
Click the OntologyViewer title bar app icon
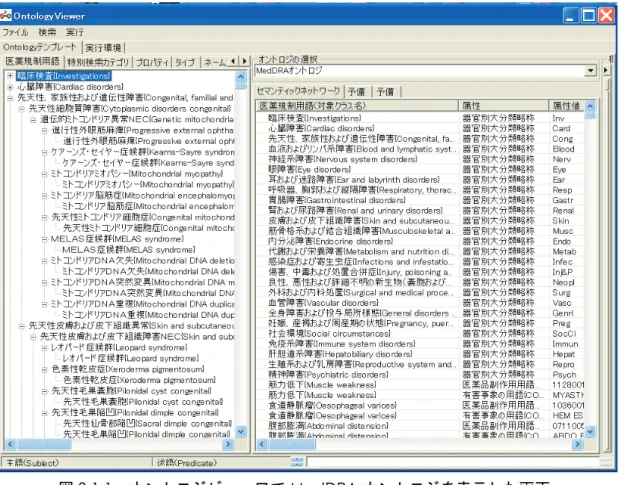pos(6,15)
